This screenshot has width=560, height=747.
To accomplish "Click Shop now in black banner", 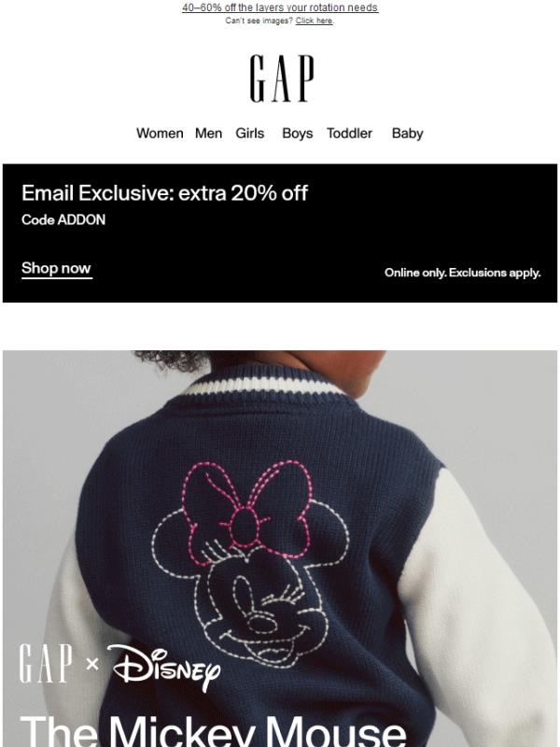I will [x=56, y=268].
